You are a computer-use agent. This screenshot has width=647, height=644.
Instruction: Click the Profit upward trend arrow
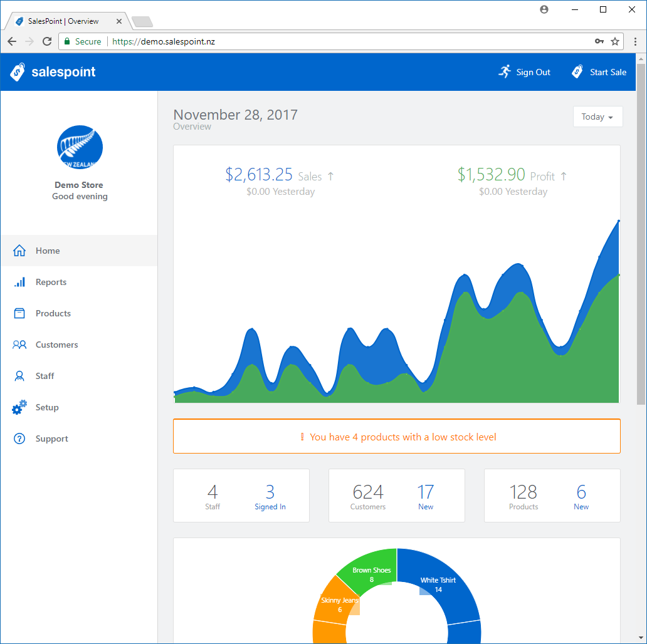pos(564,177)
